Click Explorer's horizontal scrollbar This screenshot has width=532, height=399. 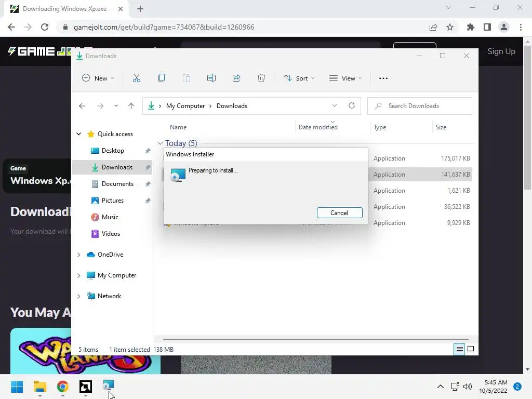coord(315,339)
